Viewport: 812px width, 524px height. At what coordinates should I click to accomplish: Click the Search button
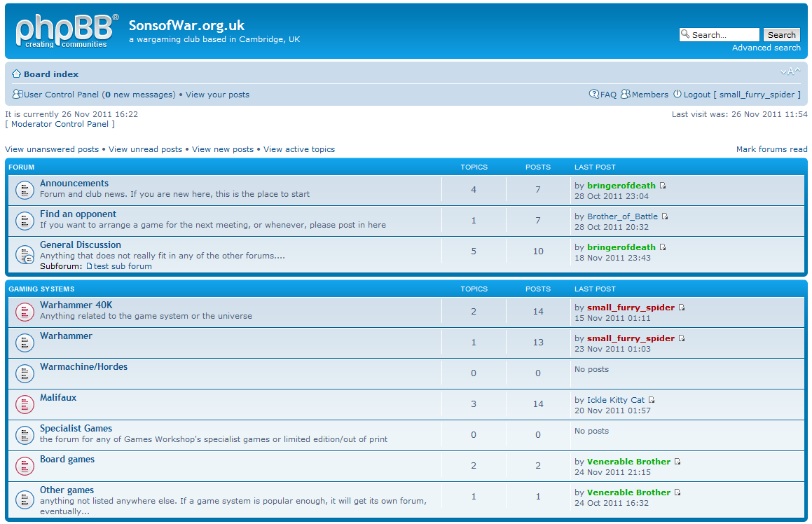pyautogui.click(x=781, y=35)
